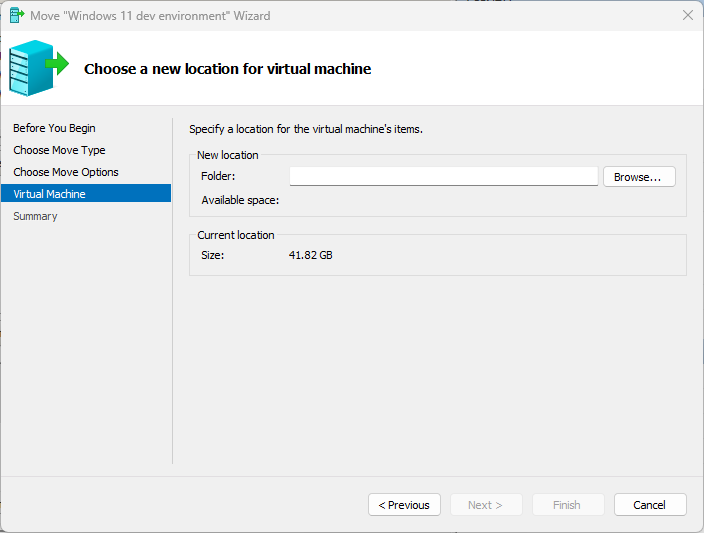Click the Next > button

pos(485,505)
